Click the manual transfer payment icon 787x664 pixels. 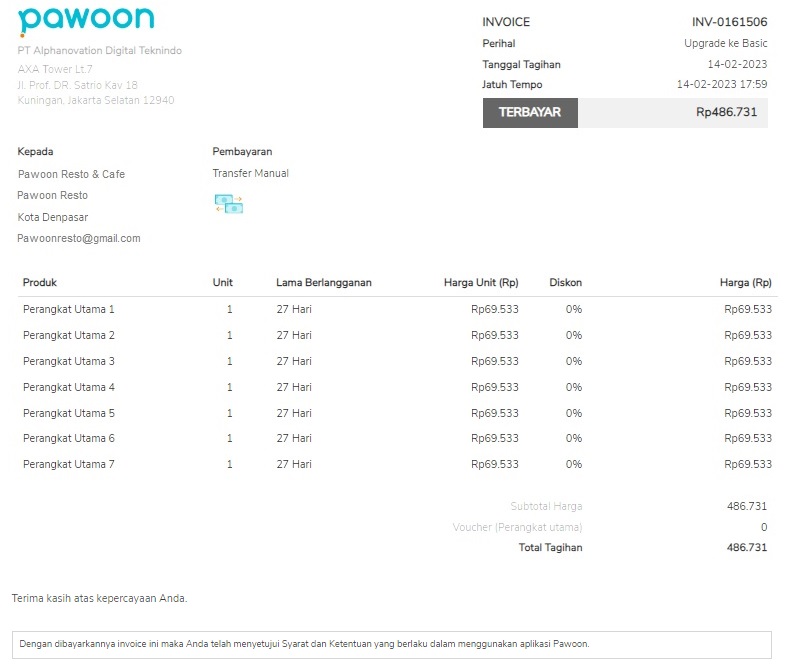[229, 204]
